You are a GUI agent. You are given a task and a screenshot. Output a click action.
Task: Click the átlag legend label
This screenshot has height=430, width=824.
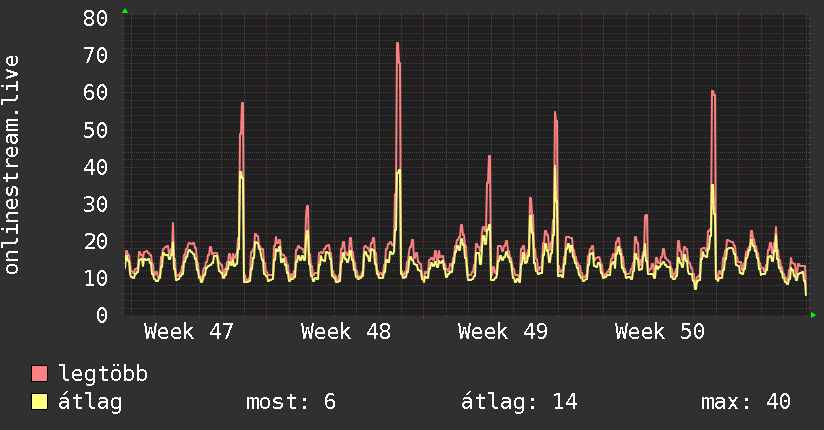click(90, 402)
